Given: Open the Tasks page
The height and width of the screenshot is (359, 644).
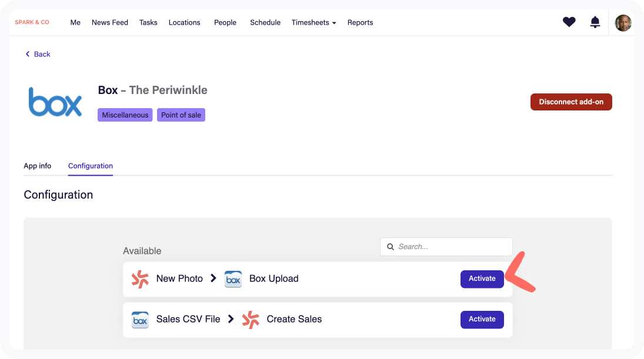Looking at the screenshot, I should pyautogui.click(x=148, y=22).
